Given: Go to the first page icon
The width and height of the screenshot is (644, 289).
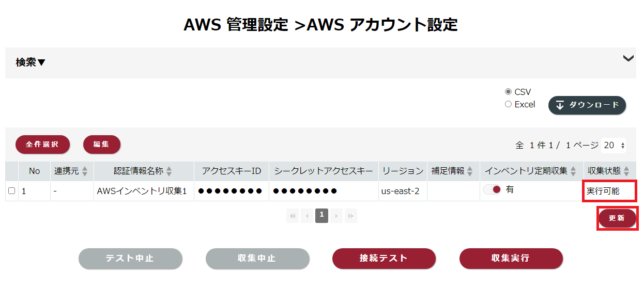Looking at the screenshot, I should (293, 216).
